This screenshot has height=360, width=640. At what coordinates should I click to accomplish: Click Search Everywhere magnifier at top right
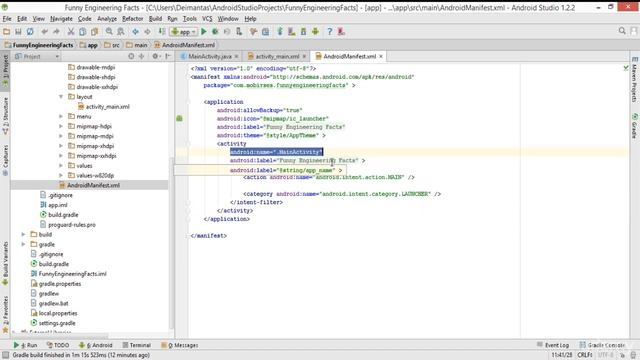coord(622,31)
